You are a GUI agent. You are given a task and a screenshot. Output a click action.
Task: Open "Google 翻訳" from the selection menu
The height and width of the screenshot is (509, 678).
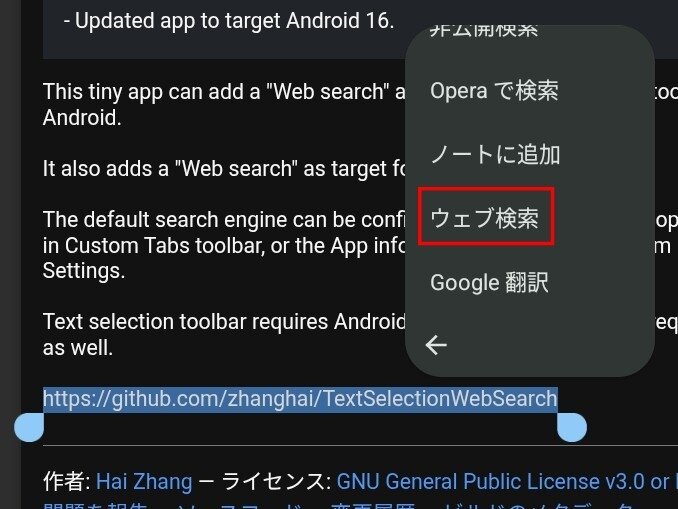(489, 283)
